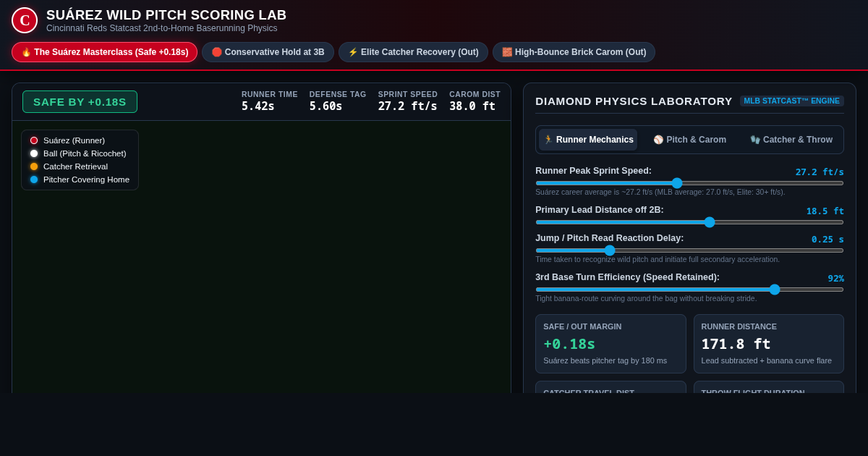Click the 0.25 s reaction delay value
Viewport: 868px width, 456px height.
point(827,240)
